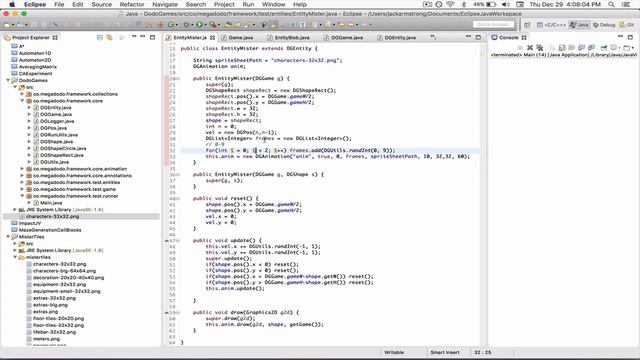Open the Navigate menu

tap(165, 4)
